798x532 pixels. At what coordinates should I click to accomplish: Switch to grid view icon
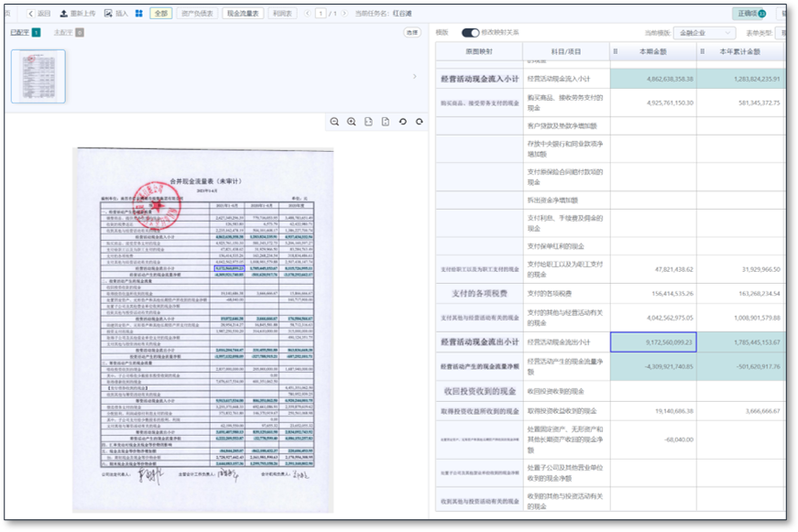(139, 14)
